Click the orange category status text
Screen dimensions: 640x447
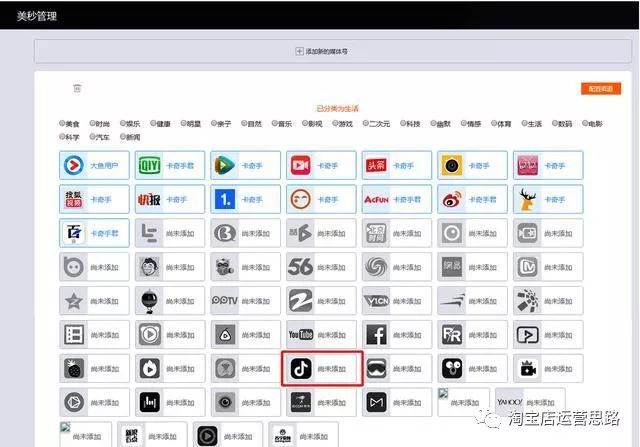(337, 109)
